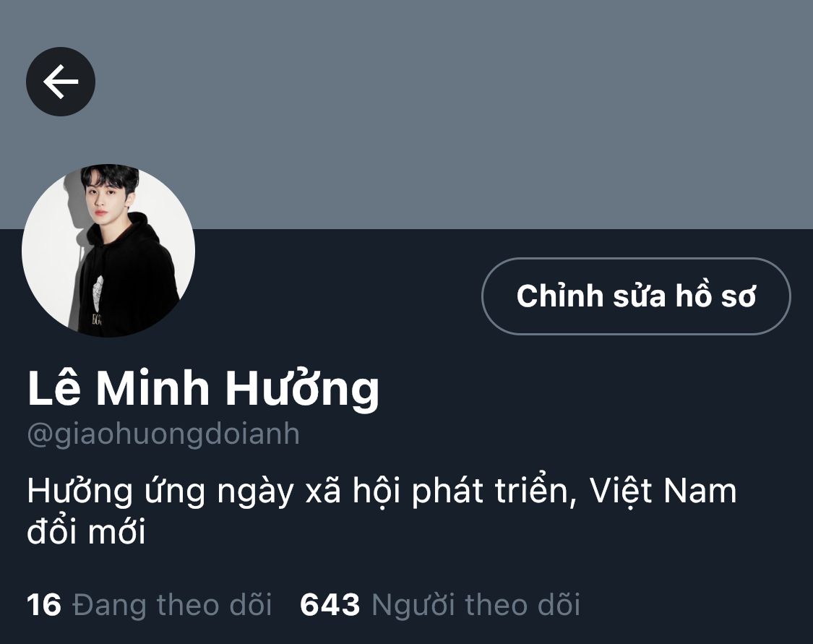Click the @giaohuongdoianh handle

coord(163,434)
